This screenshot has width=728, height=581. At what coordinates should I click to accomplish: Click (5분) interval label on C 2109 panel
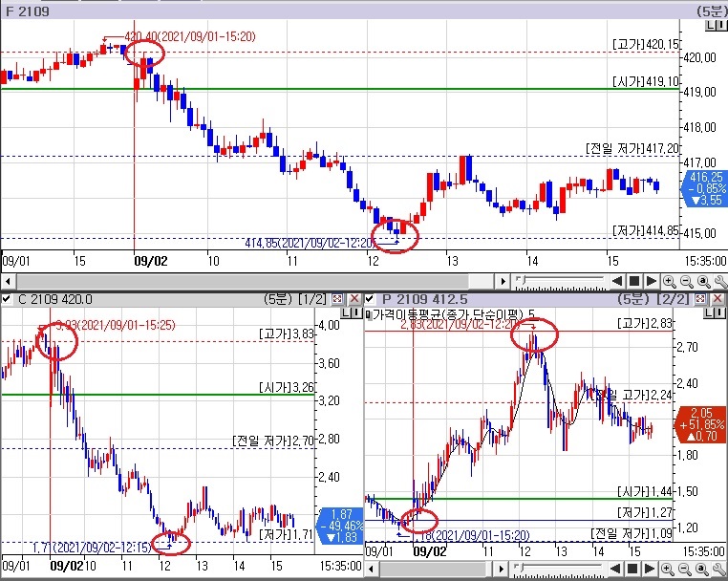click(x=279, y=299)
